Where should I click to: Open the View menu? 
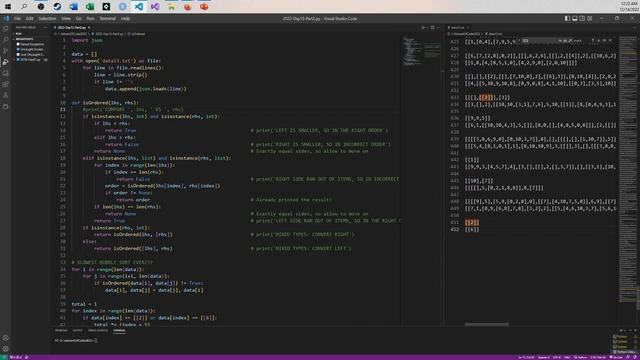[66, 18]
